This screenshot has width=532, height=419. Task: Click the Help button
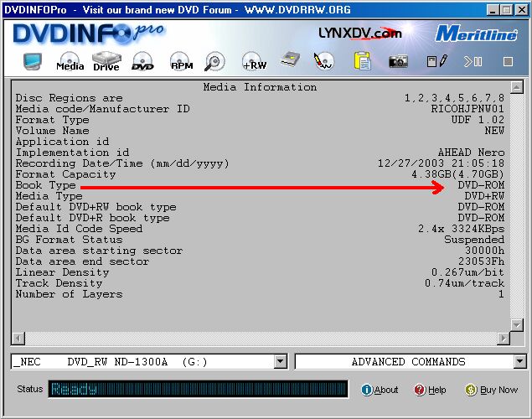coord(430,390)
